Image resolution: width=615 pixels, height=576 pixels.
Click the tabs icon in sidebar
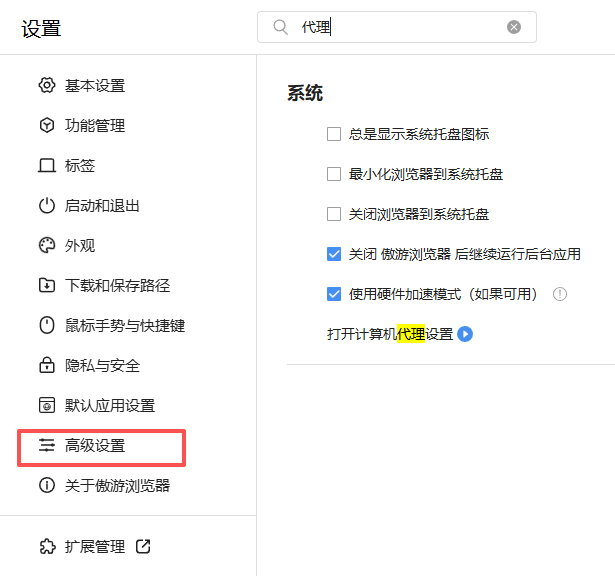coord(46,166)
